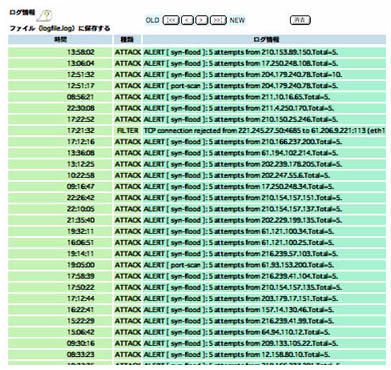Select the FILTER entry at 17:21:32

coord(197,131)
